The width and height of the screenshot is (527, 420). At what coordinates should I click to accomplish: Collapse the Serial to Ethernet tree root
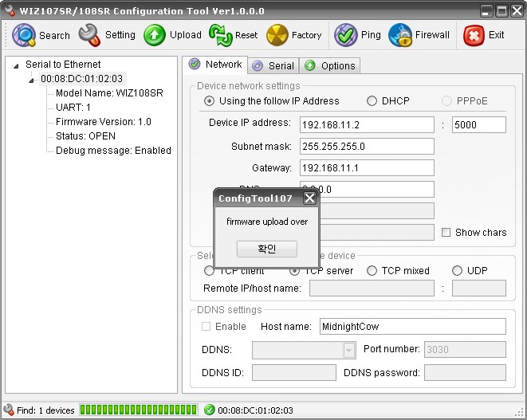(x=15, y=66)
